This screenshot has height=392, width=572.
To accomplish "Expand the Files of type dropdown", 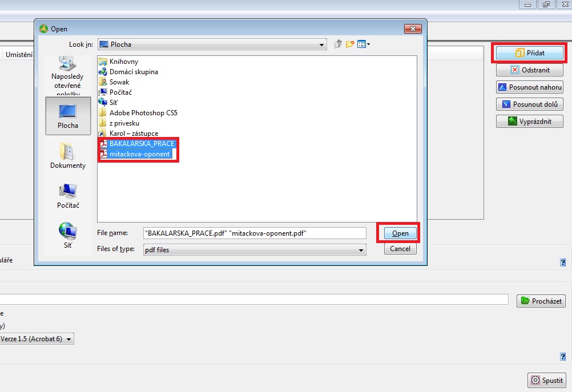I will pyautogui.click(x=361, y=250).
